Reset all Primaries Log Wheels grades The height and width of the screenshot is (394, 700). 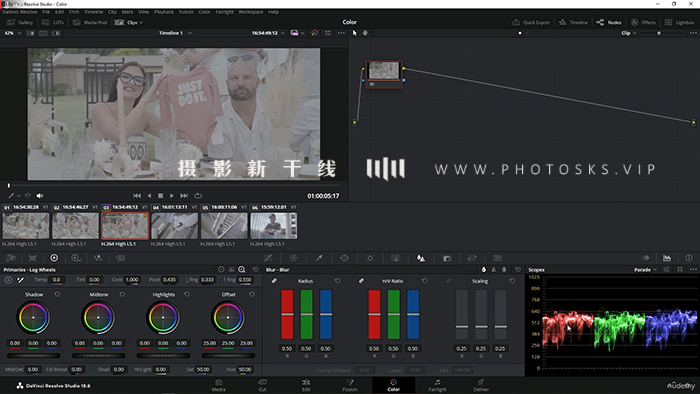pyautogui.click(x=255, y=270)
